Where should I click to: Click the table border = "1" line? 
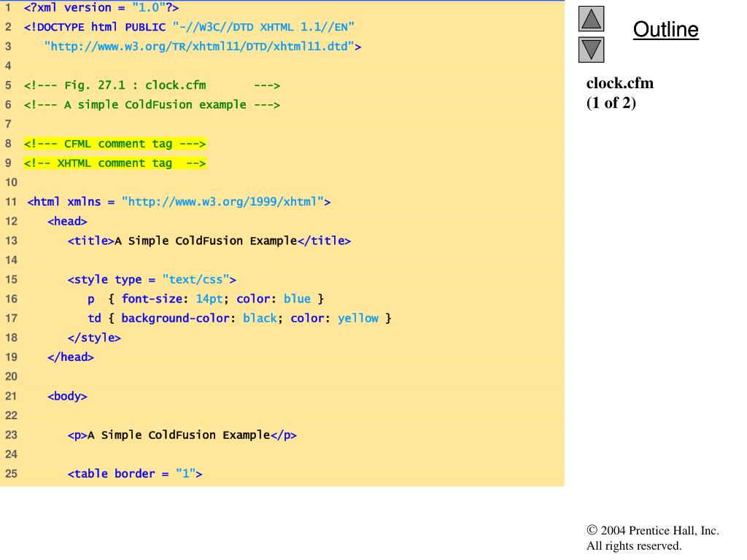coord(135,474)
